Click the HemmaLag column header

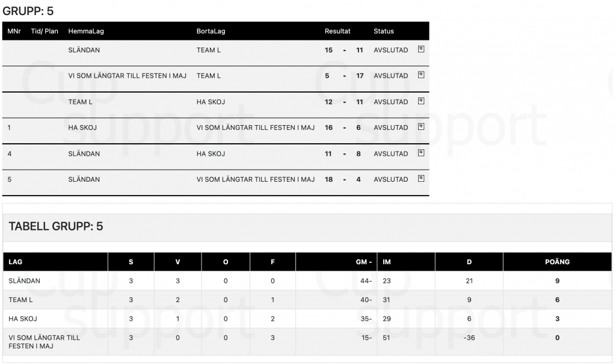pos(86,31)
